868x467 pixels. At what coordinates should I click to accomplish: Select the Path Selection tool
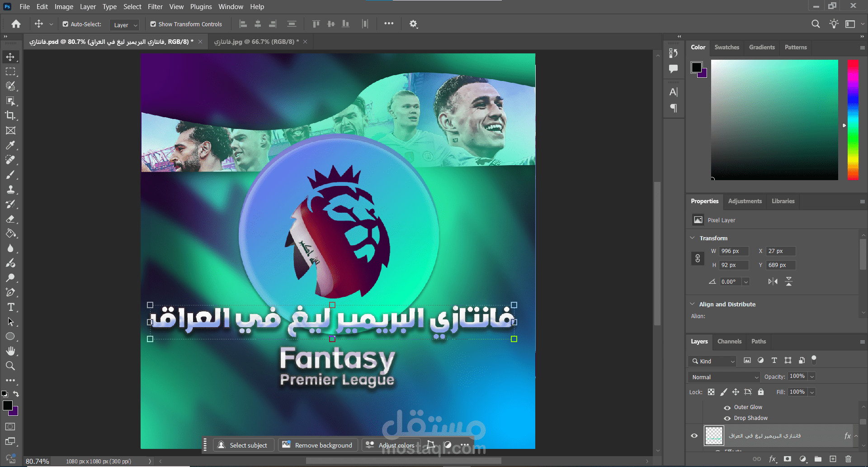[10, 322]
